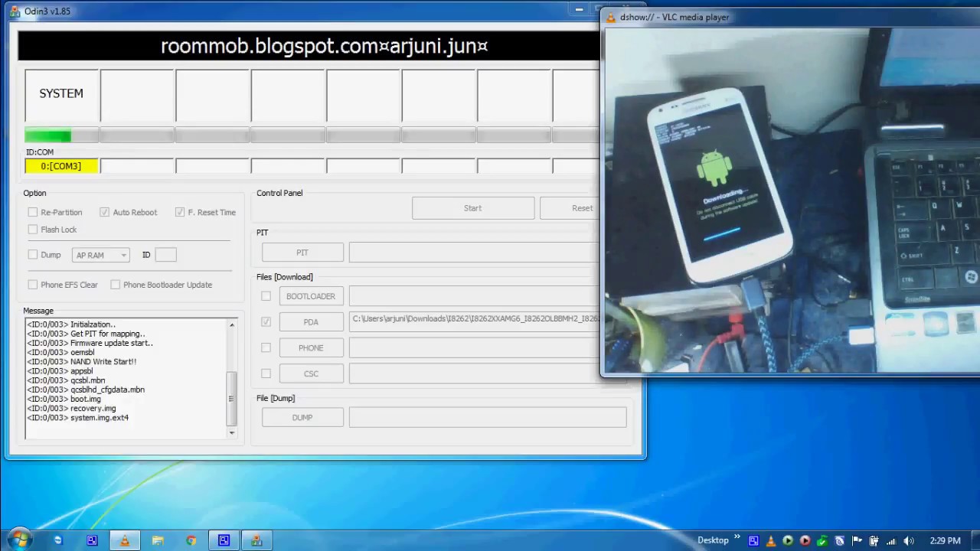Click the PDA file path field
The height and width of the screenshot is (551, 980).
(475, 322)
